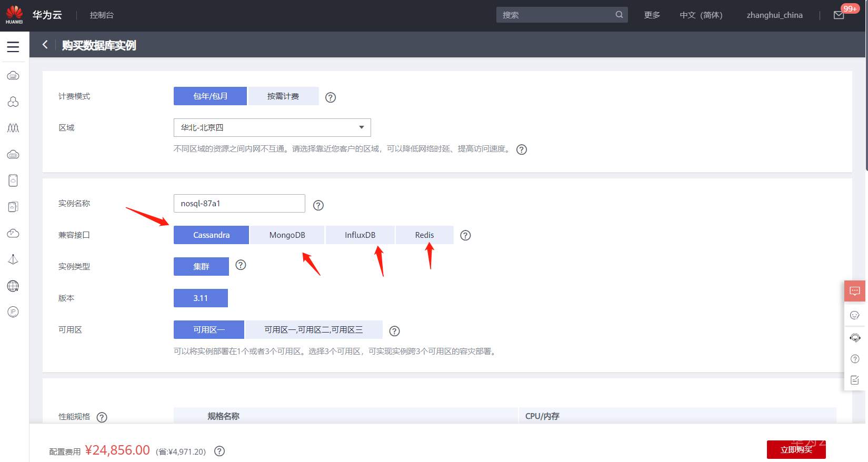Select 按需计费 billing mode
868x462 pixels.
pyautogui.click(x=283, y=96)
